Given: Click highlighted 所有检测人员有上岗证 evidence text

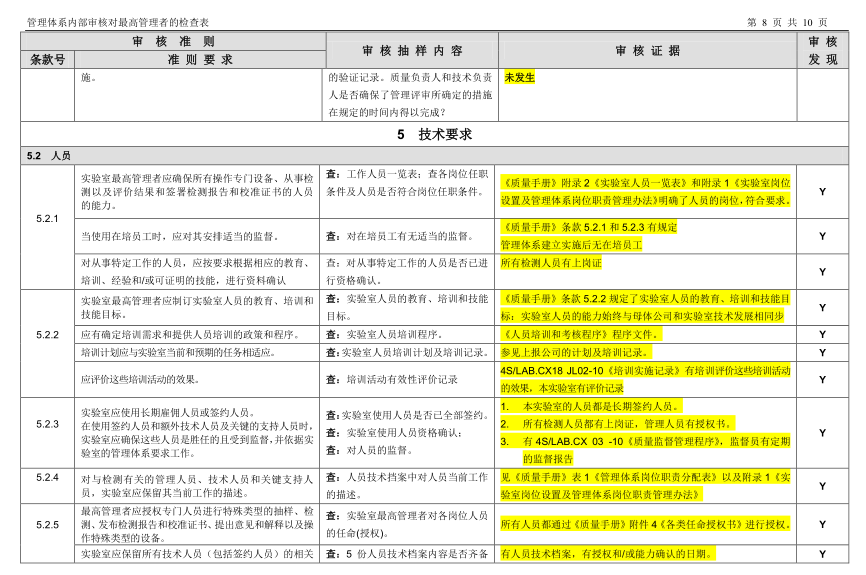Looking at the screenshot, I should pyautogui.click(x=551, y=263).
